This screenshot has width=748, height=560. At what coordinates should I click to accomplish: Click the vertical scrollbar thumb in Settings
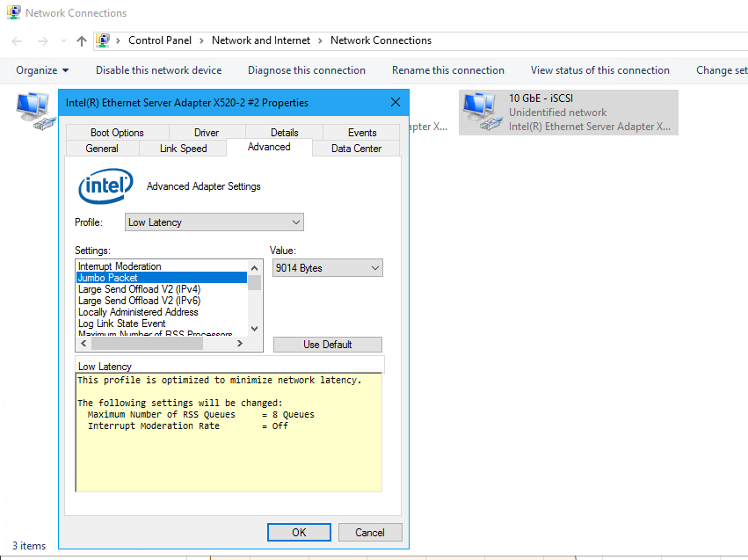click(255, 282)
